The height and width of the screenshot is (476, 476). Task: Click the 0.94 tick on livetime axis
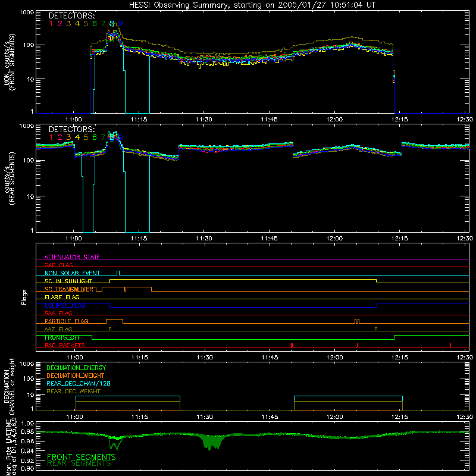coord(27,451)
